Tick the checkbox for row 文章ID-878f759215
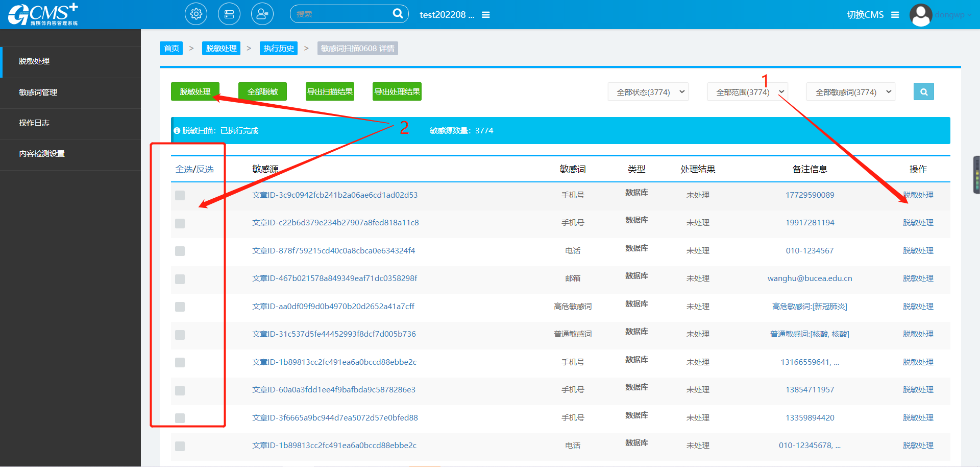The image size is (980, 467). pyautogui.click(x=180, y=251)
